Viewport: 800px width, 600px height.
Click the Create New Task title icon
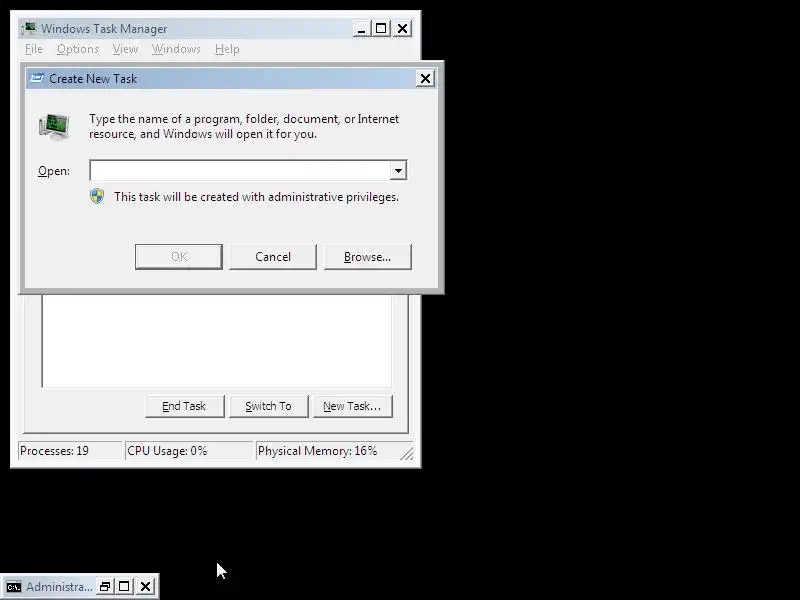[x=37, y=79]
